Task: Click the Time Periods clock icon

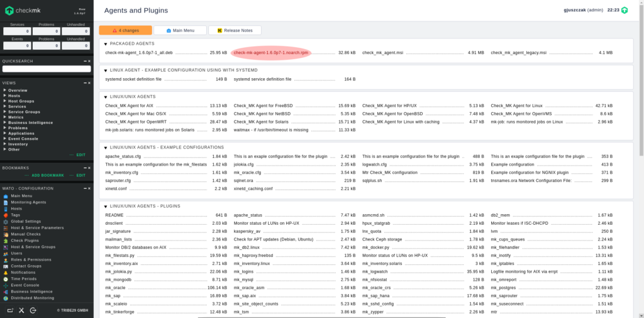Action: pyautogui.click(x=6, y=278)
